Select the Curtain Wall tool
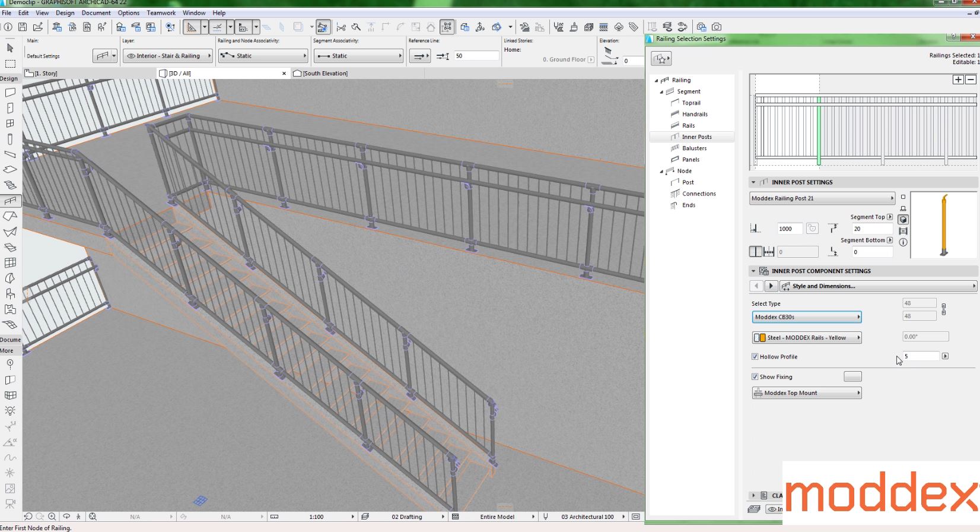This screenshot has width=980, height=532. pos(10,262)
